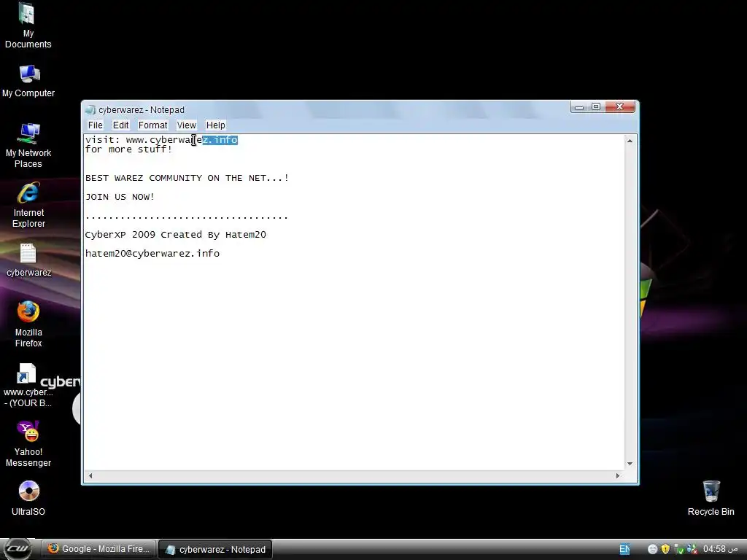Open the View menu in Notepad
747x560 pixels.
pos(186,125)
